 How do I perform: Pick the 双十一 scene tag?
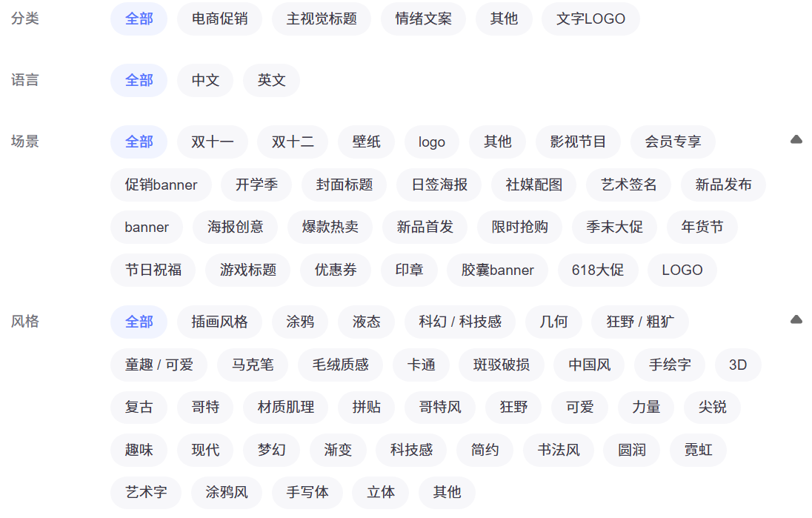coord(213,142)
